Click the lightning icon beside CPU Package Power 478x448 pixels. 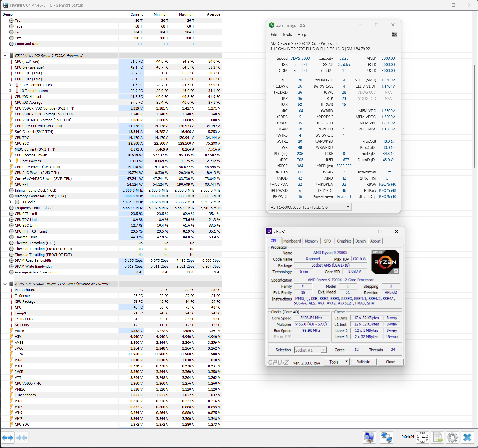coord(11,155)
